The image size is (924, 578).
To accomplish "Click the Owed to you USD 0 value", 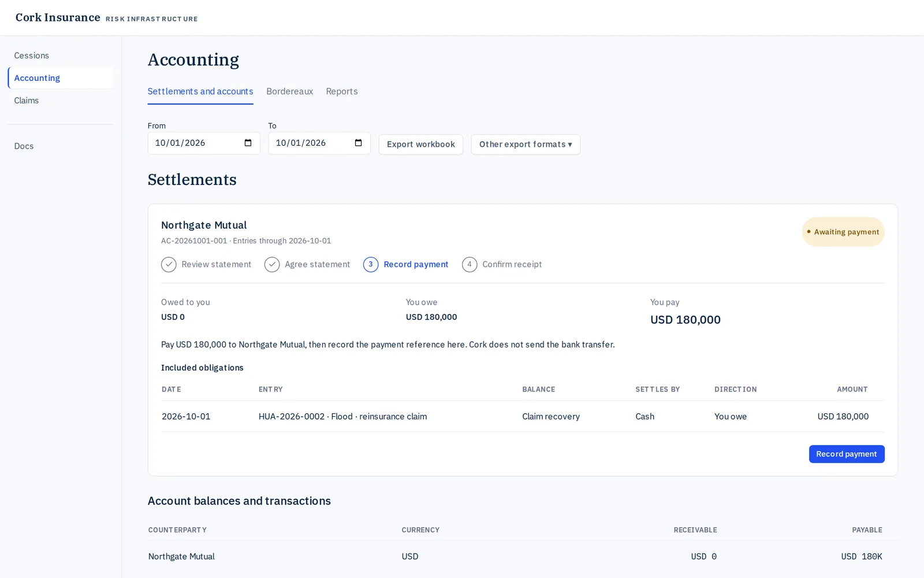I will [x=173, y=317].
